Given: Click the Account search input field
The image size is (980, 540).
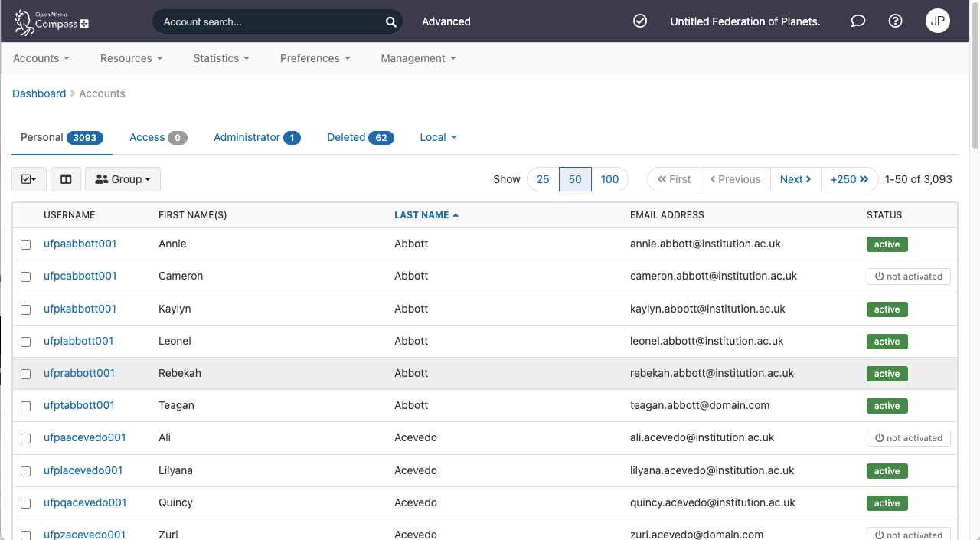Looking at the screenshot, I should tap(268, 22).
